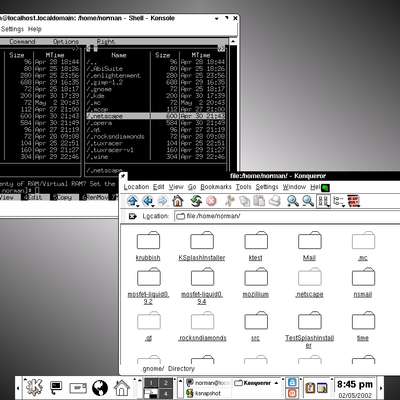
Task: Open the Help menu in Konsole
Action: pos(35,29)
